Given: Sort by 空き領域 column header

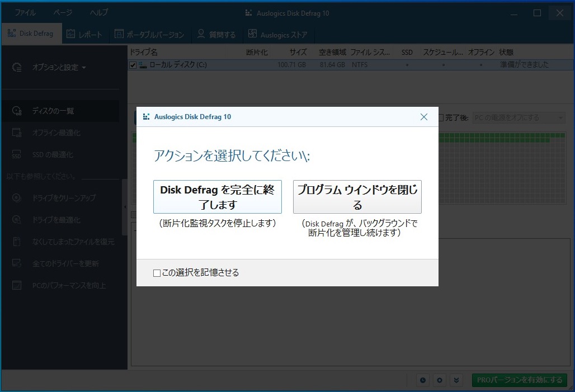Looking at the screenshot, I should pyautogui.click(x=332, y=52).
